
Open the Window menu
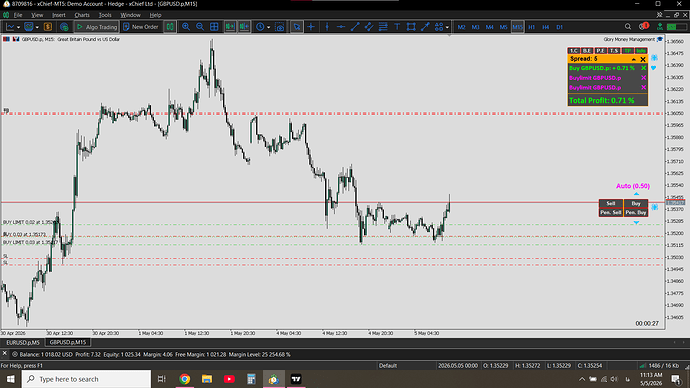coord(130,15)
